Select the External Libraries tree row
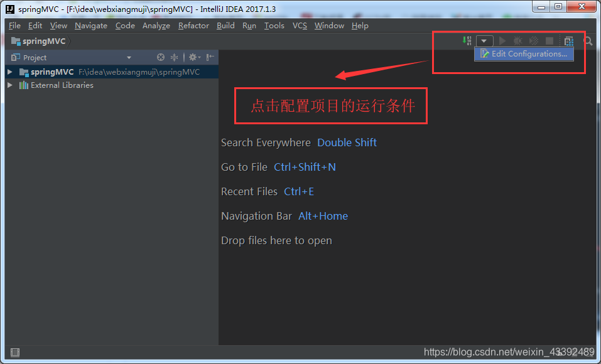601x364 pixels. coord(112,85)
